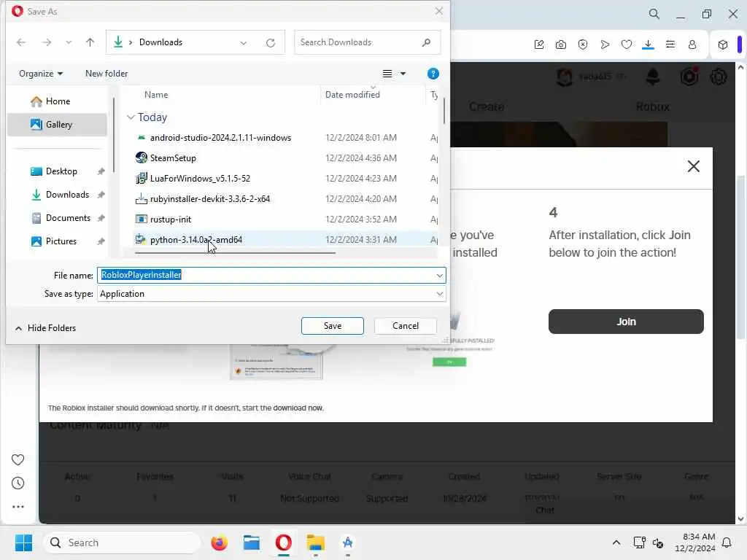Image resolution: width=747 pixels, height=560 pixels.
Task: Cancel the Save As dialog
Action: pyautogui.click(x=406, y=326)
